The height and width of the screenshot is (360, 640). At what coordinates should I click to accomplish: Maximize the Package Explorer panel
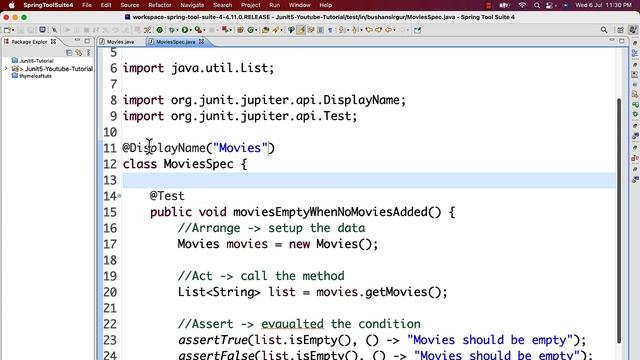click(x=87, y=41)
